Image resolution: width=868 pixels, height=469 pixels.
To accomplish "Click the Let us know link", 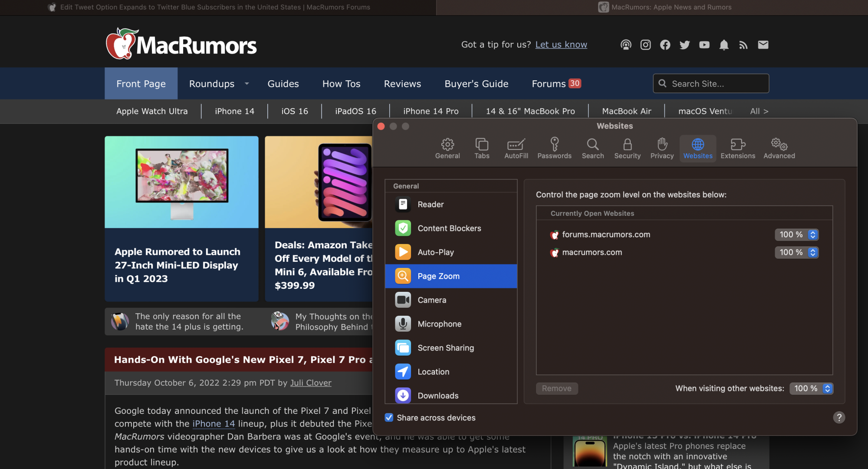I will pos(561,44).
